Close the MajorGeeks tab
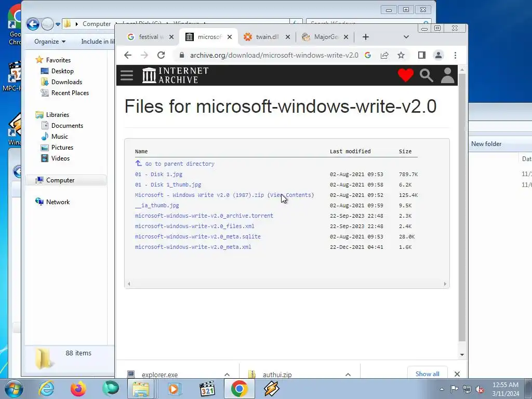Screen dimensions: 532x399 [x=345, y=37]
